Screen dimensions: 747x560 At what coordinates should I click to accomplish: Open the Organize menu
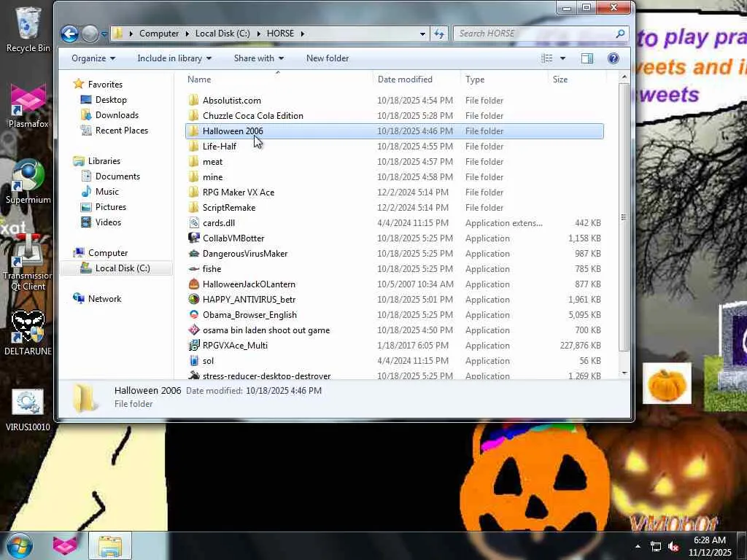93,58
